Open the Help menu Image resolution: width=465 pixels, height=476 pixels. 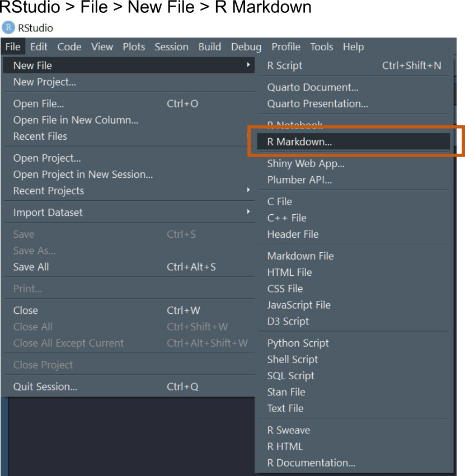click(353, 47)
